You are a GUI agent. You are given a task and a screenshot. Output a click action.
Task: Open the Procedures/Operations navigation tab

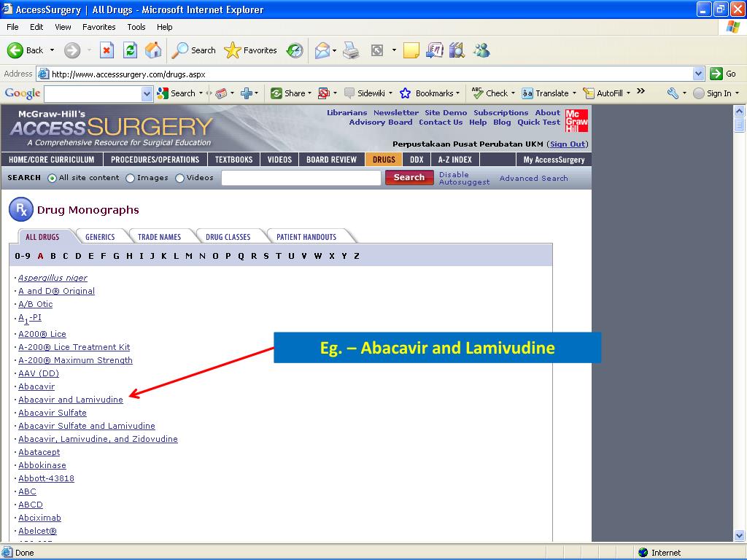click(155, 160)
